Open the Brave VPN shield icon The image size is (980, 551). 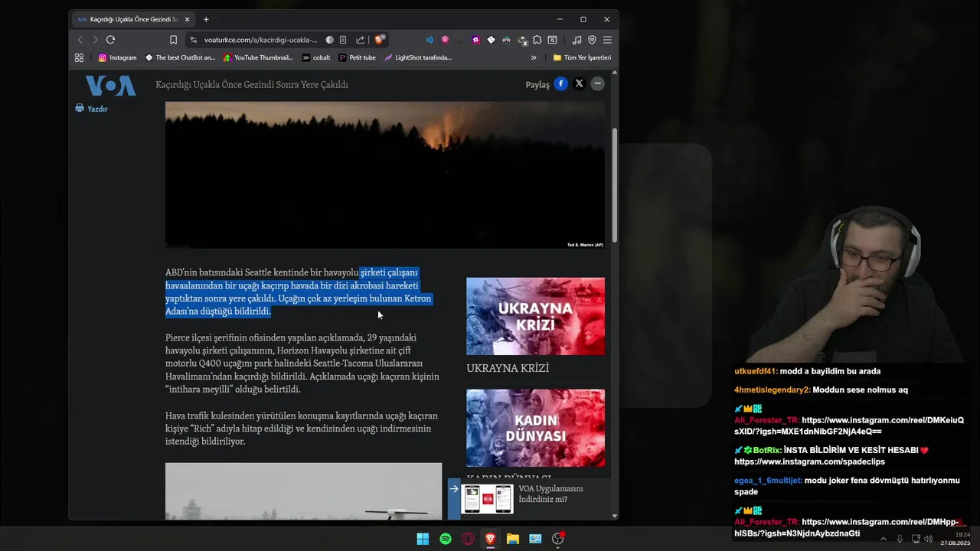pyautogui.click(x=592, y=40)
